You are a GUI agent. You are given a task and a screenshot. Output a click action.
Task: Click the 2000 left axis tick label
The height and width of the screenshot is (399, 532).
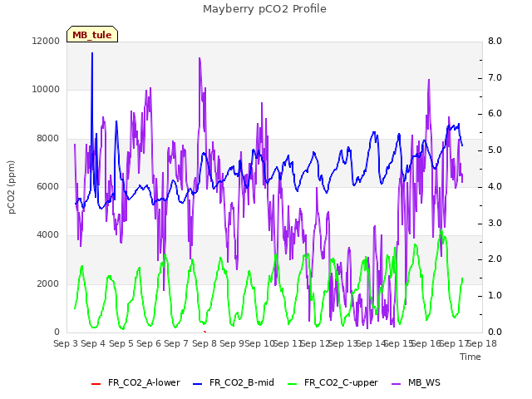(48, 283)
